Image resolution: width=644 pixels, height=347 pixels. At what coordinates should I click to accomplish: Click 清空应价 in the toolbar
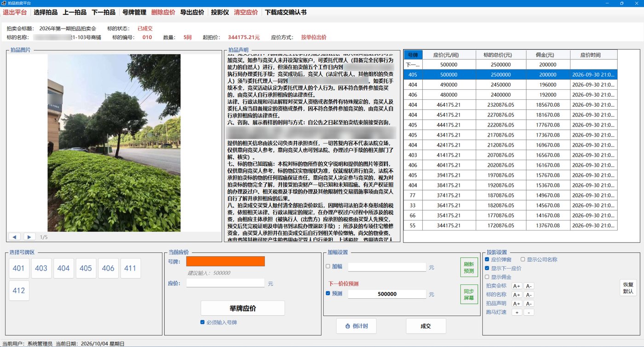[246, 12]
